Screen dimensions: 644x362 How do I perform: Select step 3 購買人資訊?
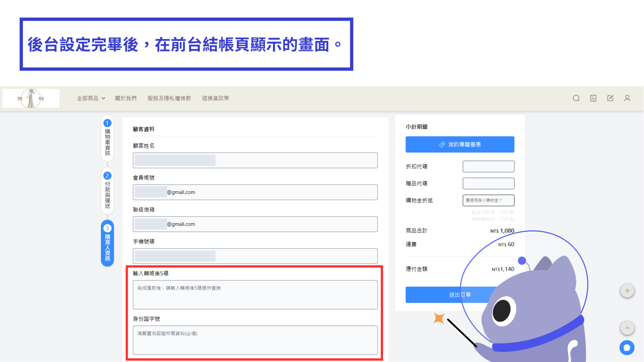pos(107,243)
